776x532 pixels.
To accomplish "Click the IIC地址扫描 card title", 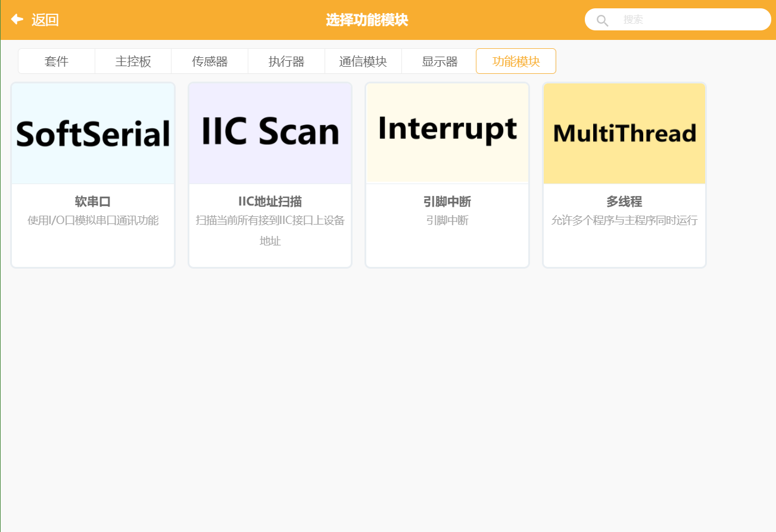I will (269, 201).
